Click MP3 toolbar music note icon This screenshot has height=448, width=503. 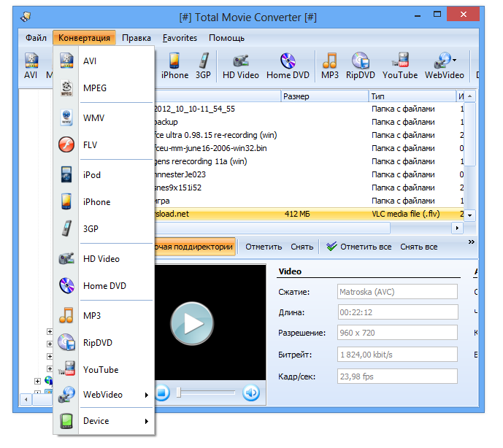330,66
